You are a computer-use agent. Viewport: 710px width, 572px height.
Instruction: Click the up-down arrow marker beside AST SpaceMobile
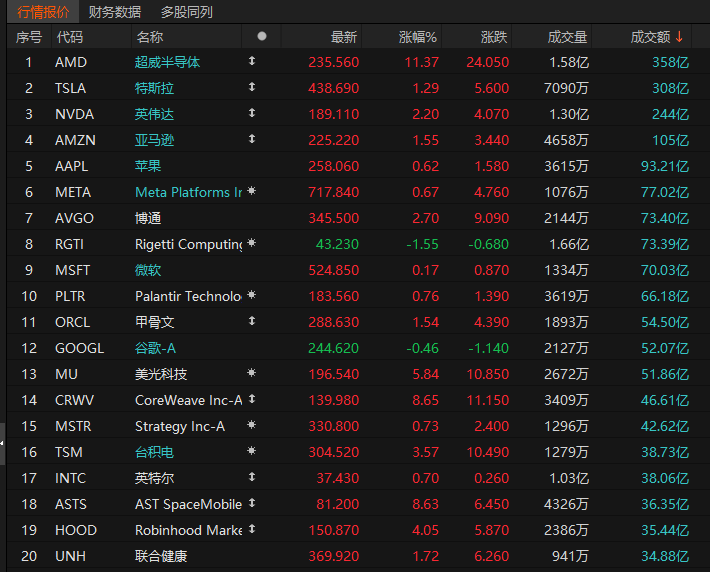coord(251,504)
